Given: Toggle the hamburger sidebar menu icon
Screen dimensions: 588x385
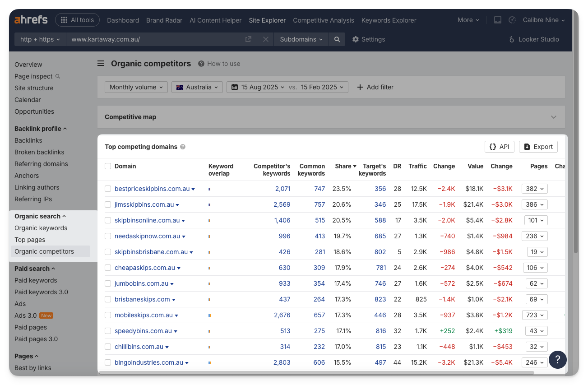Looking at the screenshot, I should coord(101,64).
